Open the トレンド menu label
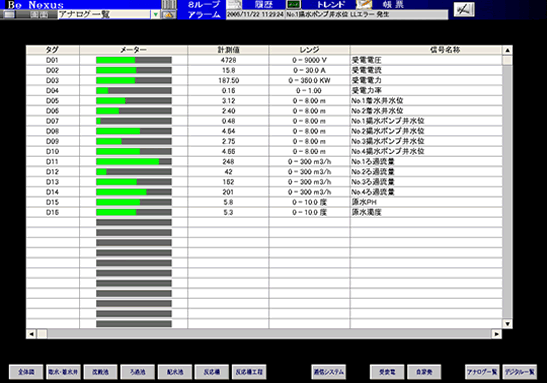547x383 pixels. click(x=330, y=5)
